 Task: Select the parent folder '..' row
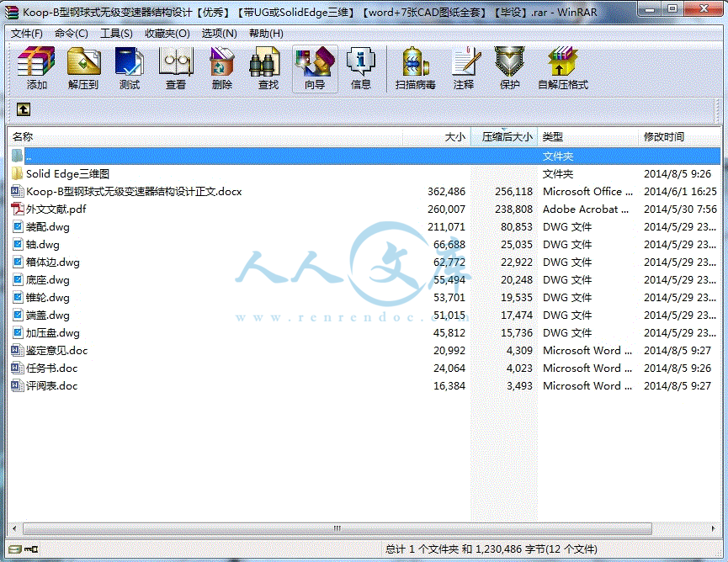(x=364, y=156)
